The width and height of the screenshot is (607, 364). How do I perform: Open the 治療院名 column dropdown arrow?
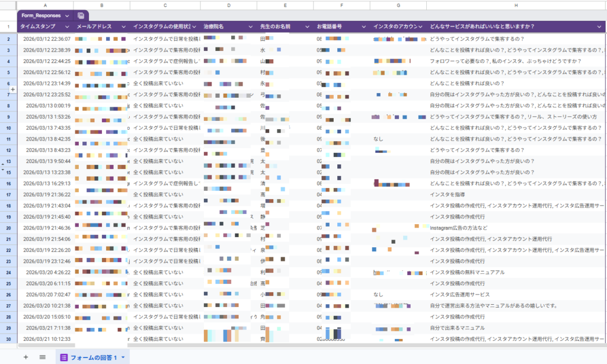250,27
